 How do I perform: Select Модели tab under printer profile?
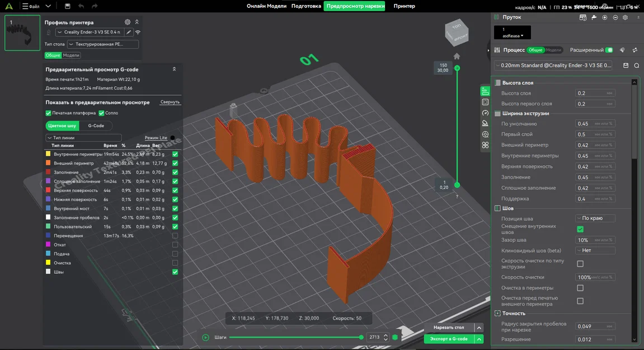pos(71,55)
